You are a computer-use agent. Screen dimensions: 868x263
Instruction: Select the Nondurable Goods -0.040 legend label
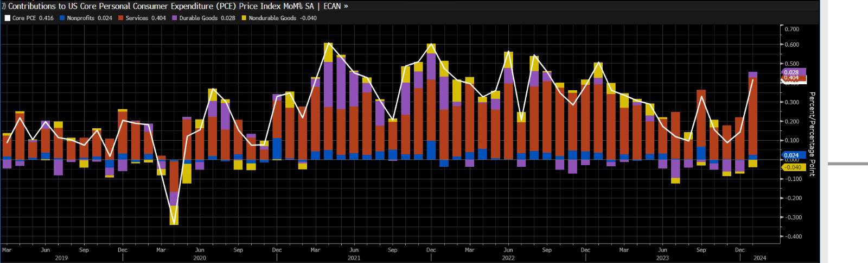pos(282,18)
